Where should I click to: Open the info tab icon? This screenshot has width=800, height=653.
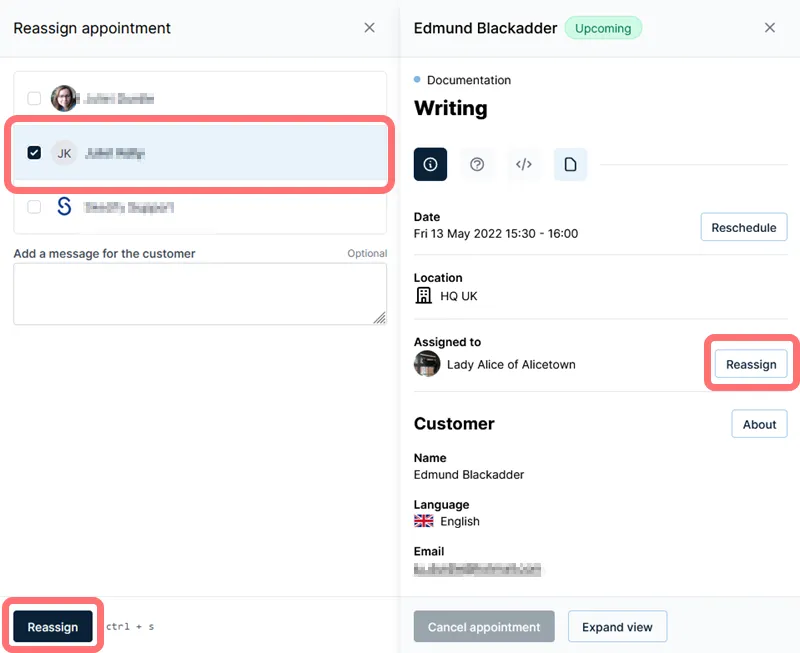pos(430,164)
